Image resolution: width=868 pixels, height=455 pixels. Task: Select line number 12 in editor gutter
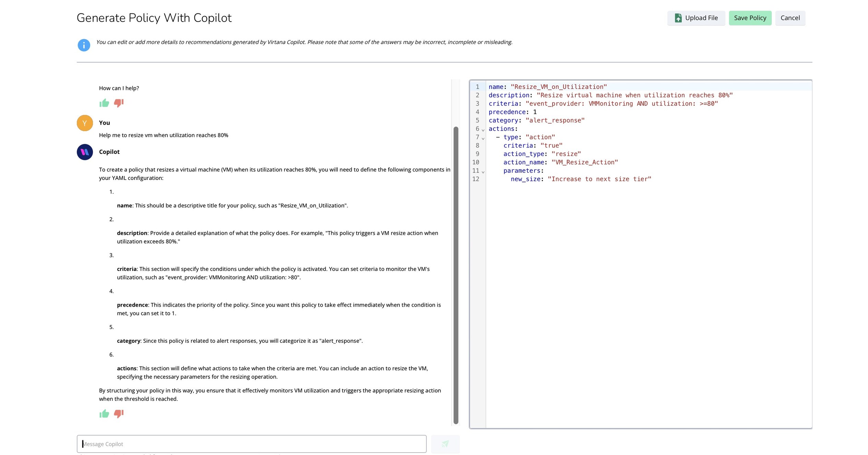[x=476, y=179]
